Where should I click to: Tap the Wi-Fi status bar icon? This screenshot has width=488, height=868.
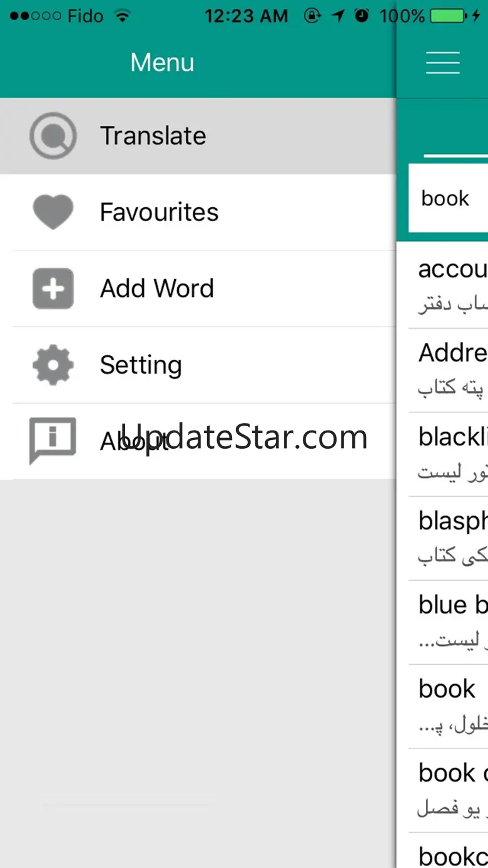(x=123, y=16)
